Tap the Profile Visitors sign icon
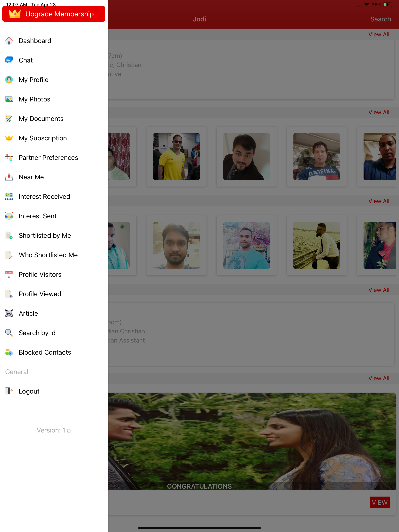This screenshot has height=532, width=399. 9,274
